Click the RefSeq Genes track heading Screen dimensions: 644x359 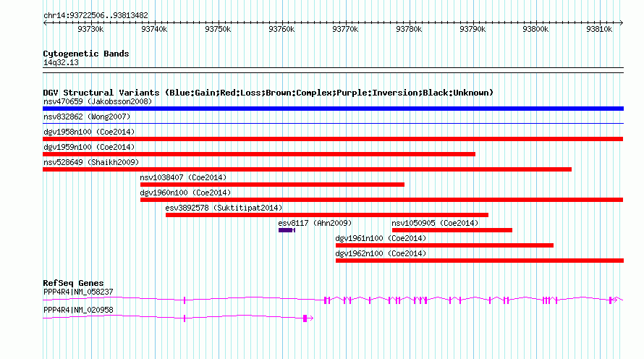(74, 283)
